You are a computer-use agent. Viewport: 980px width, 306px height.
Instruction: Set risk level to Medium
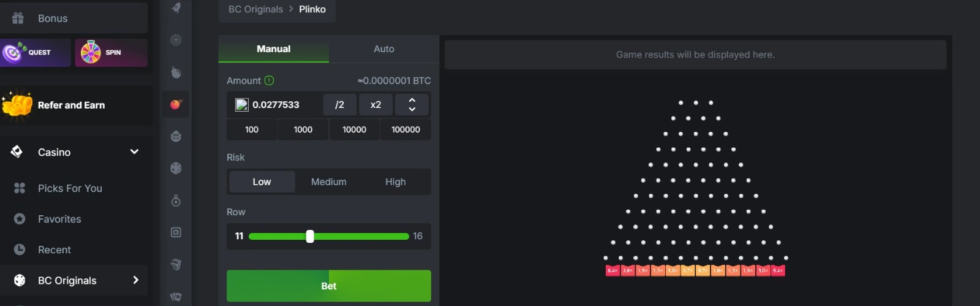point(328,182)
